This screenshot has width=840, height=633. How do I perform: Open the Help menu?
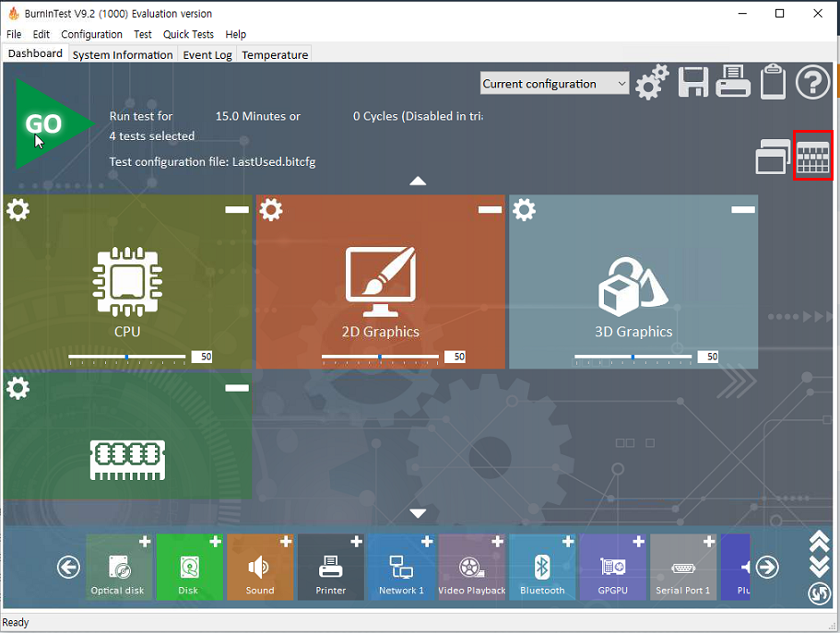tap(236, 34)
